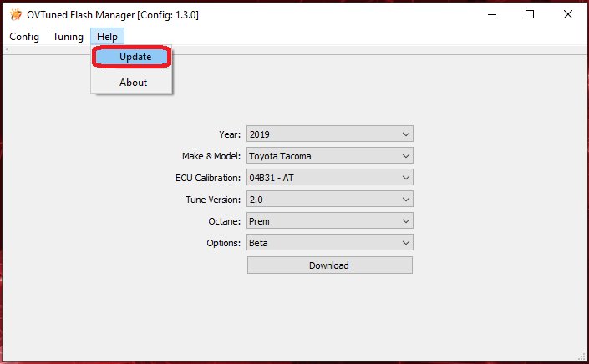Image resolution: width=589 pixels, height=364 pixels.
Task: Open the Tuning menu
Action: (68, 37)
